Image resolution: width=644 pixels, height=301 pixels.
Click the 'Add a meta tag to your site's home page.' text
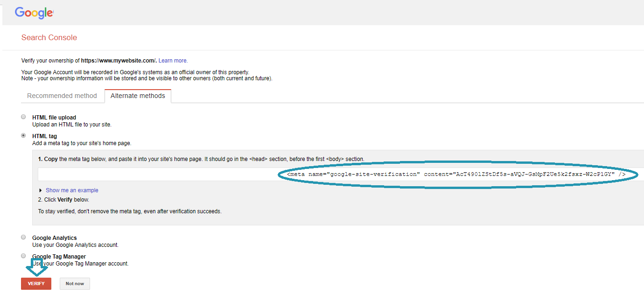(82, 143)
